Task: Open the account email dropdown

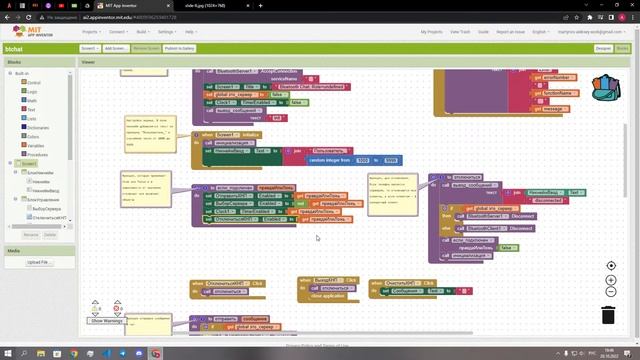Action: click(591, 32)
